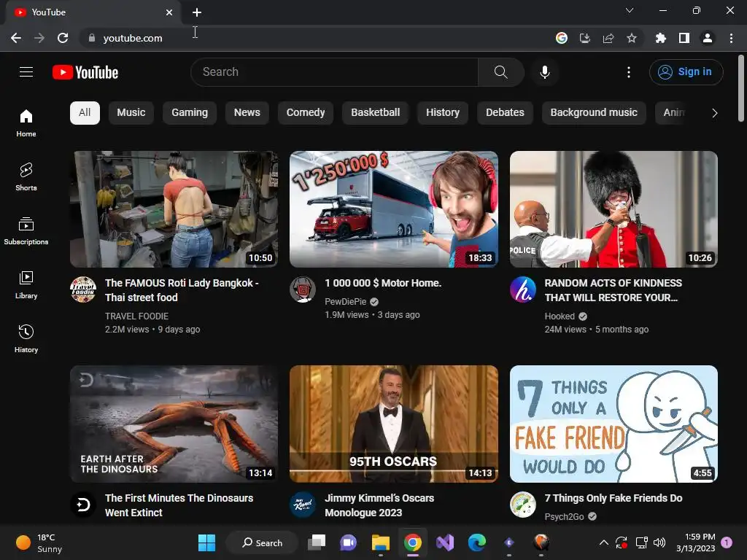Screen dimensions: 747x560
Task: Select the Background music chip
Action: [594, 113]
